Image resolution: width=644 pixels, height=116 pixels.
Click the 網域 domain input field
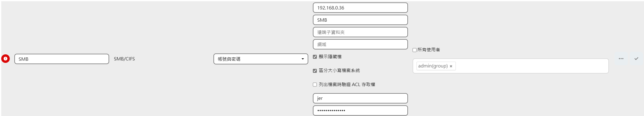pos(360,44)
